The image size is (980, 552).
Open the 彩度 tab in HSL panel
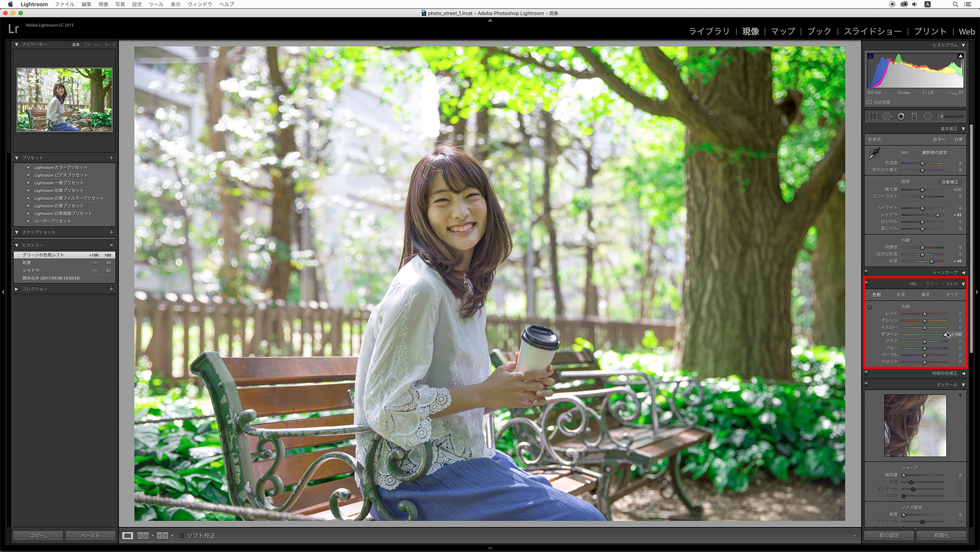[x=901, y=295]
